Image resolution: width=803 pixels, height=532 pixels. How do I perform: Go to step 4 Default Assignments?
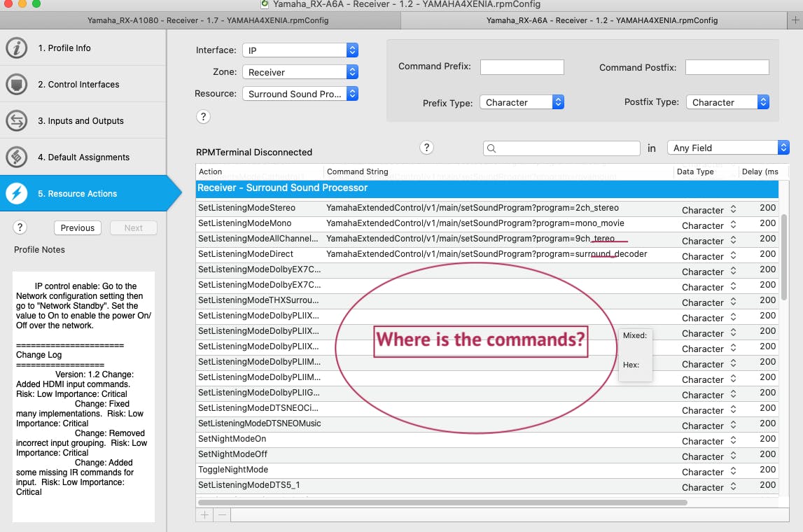[x=83, y=157]
